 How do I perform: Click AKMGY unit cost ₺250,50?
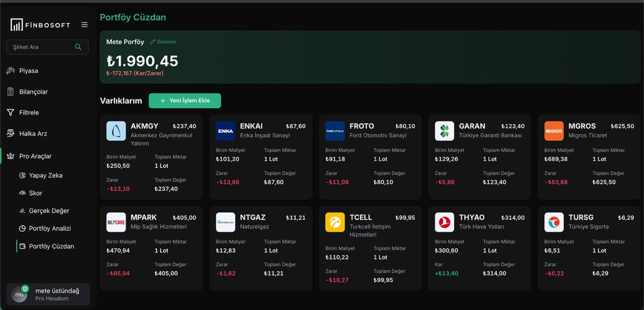pos(118,166)
